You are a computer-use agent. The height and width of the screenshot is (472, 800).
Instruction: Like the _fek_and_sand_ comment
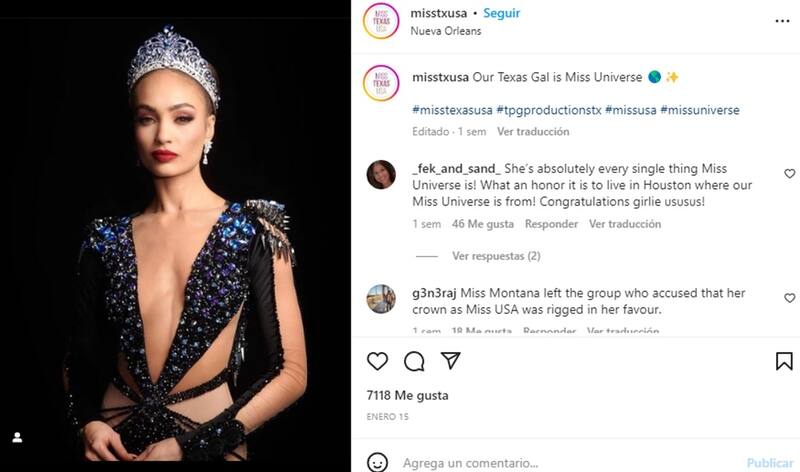point(789,173)
